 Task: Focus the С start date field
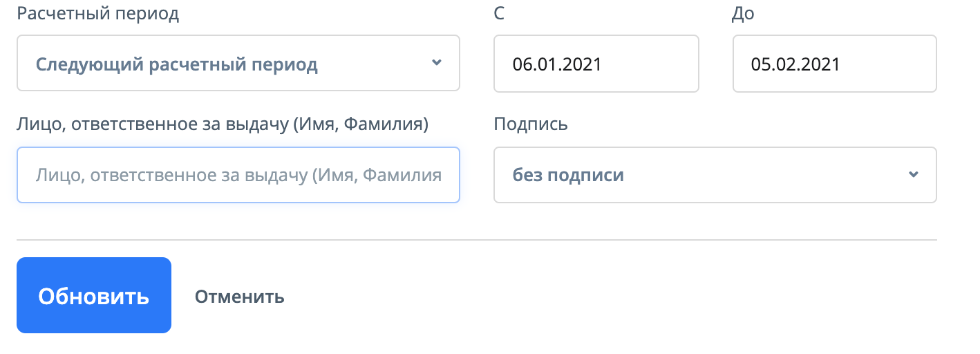[596, 64]
